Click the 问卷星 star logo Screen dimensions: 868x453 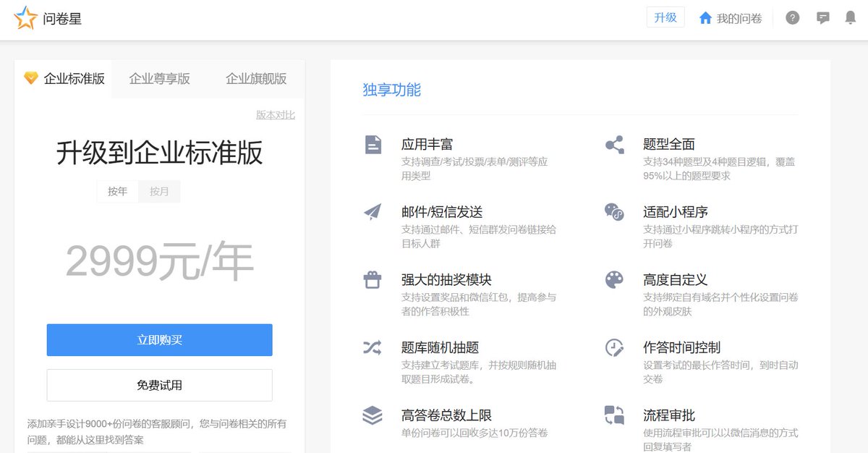(x=25, y=18)
